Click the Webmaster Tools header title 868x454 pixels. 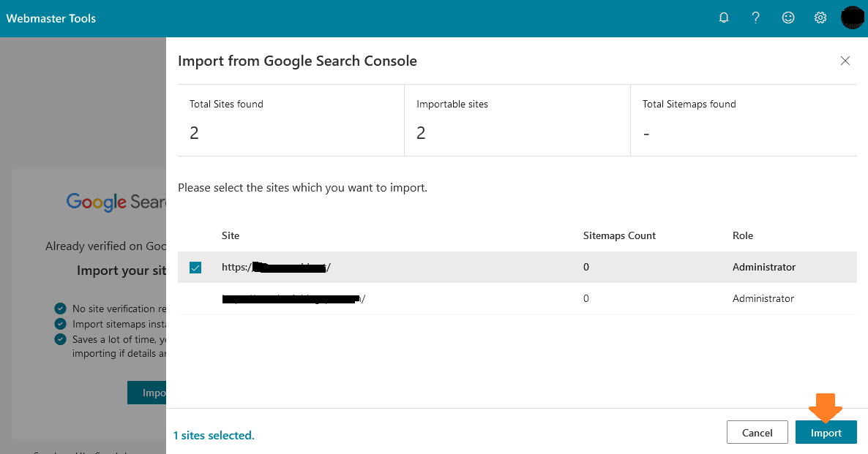pos(51,18)
